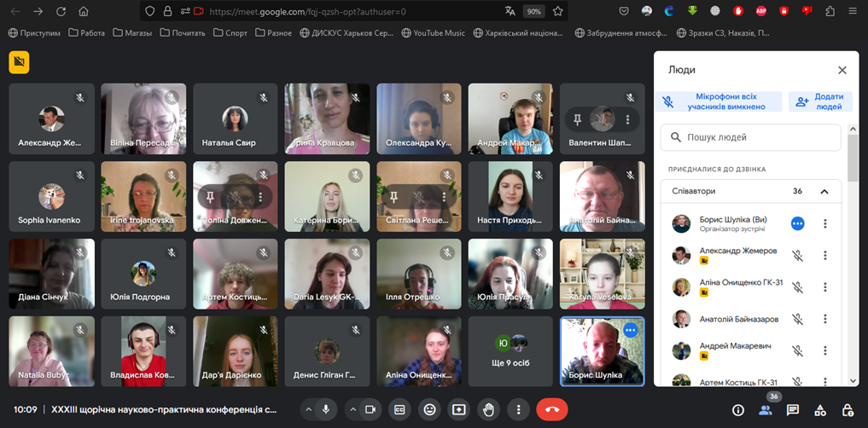This screenshot has height=428, width=868.
Task: Click Мікрофони всіх учасників вимкнено button
Action: (x=719, y=102)
